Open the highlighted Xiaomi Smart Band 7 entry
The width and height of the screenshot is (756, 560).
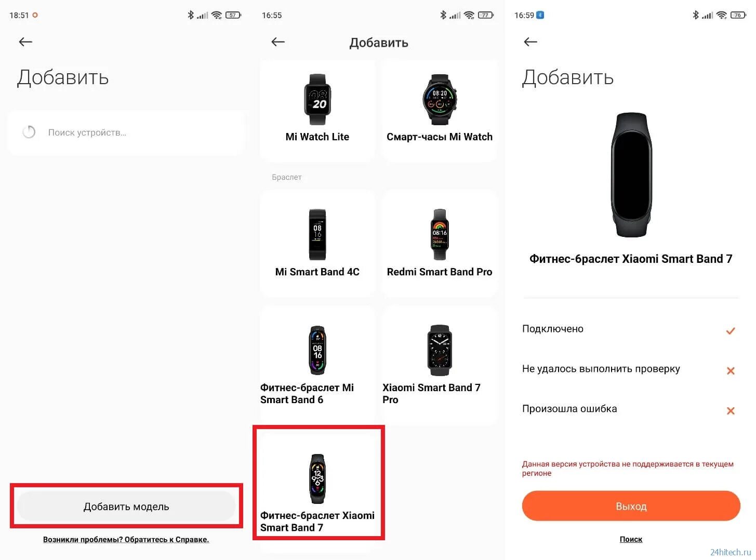point(317,483)
